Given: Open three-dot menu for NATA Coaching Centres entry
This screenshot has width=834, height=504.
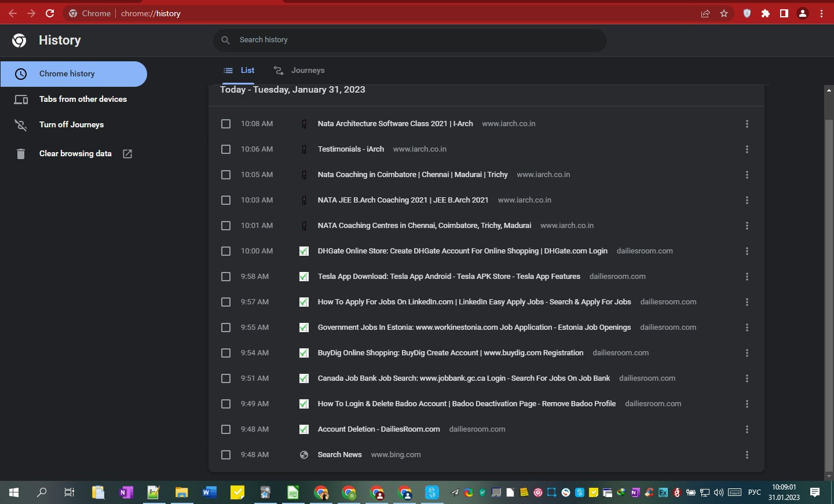Looking at the screenshot, I should [x=747, y=226].
